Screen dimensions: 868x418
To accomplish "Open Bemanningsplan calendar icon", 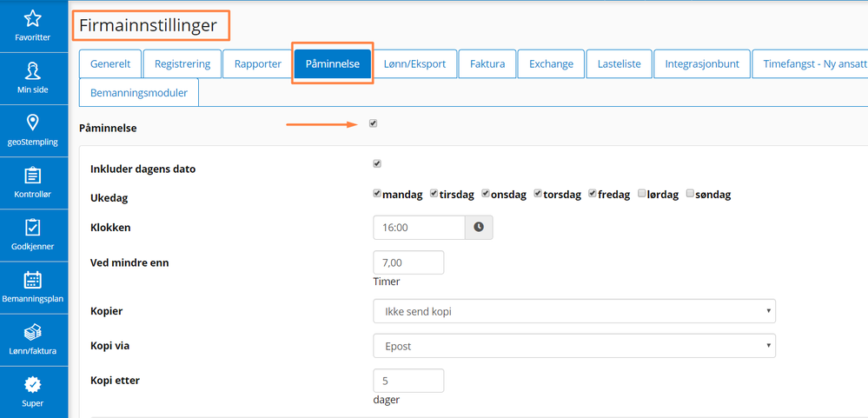I will [x=33, y=280].
